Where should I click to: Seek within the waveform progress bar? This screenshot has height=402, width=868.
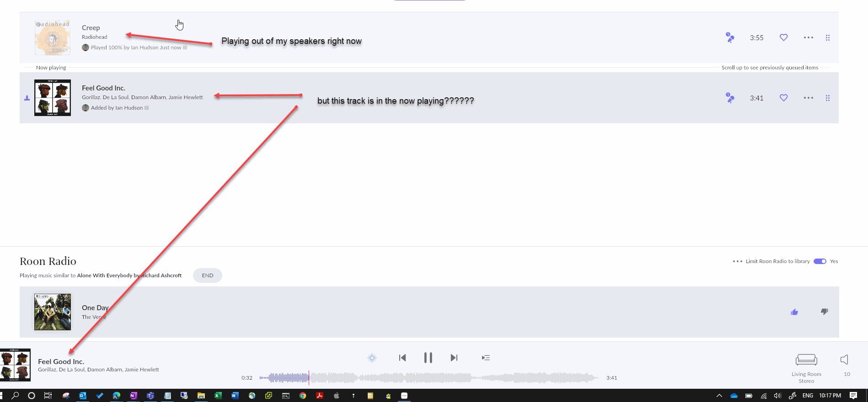429,378
